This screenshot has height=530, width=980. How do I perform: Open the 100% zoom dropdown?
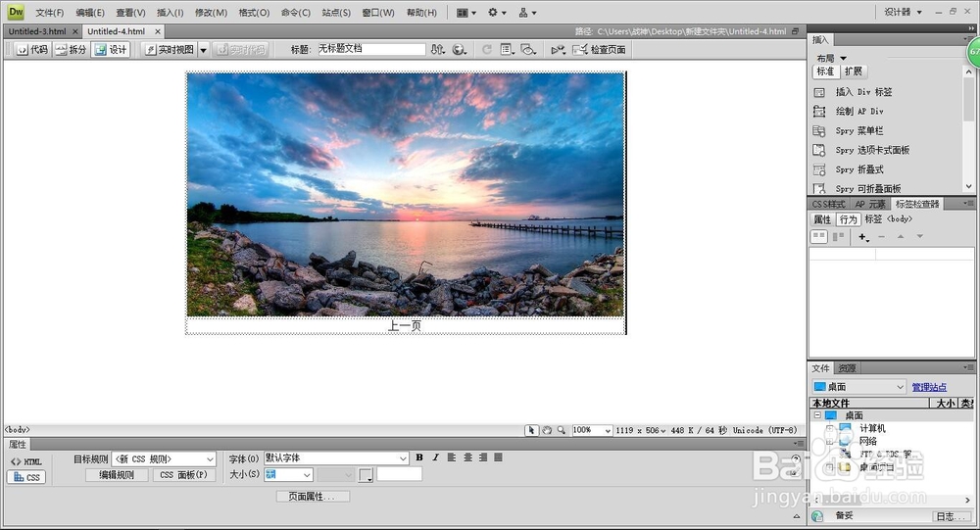(x=591, y=430)
